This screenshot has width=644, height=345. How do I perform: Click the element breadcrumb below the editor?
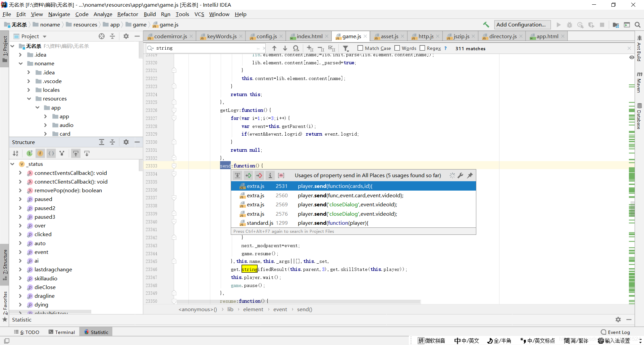253,309
